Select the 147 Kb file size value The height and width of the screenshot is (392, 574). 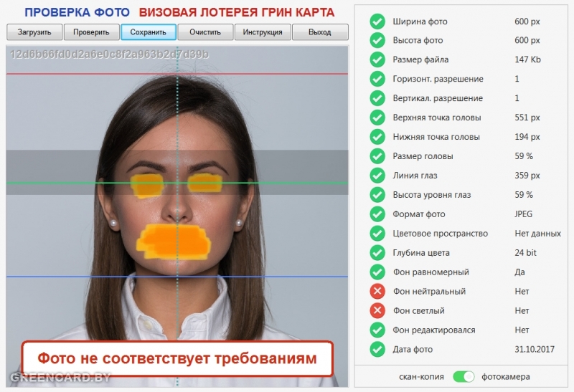527,59
